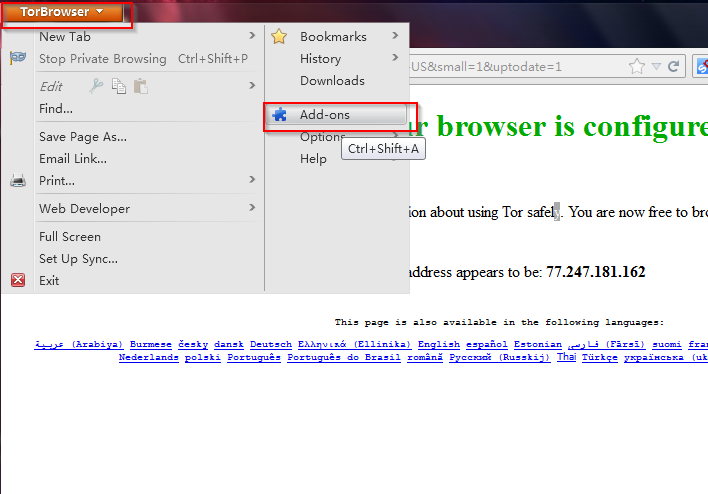Click the IP address 77.247.181.162 text
The image size is (708, 494).
tap(596, 272)
